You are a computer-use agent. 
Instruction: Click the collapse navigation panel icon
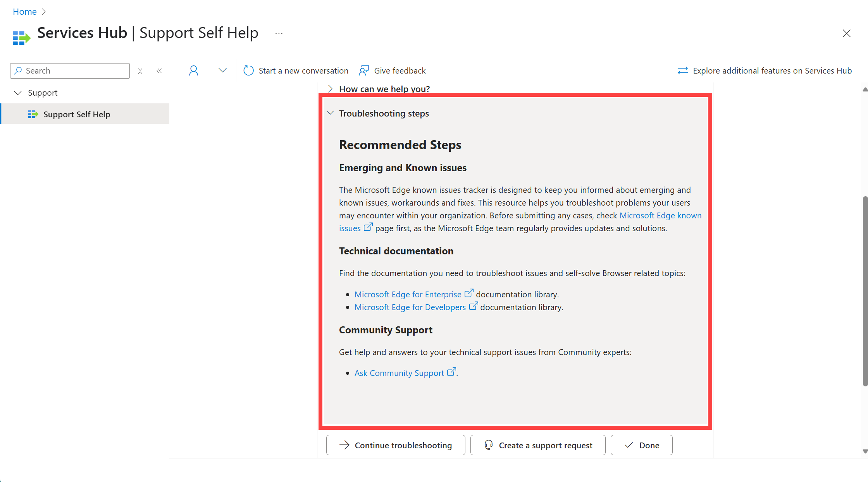click(x=159, y=70)
